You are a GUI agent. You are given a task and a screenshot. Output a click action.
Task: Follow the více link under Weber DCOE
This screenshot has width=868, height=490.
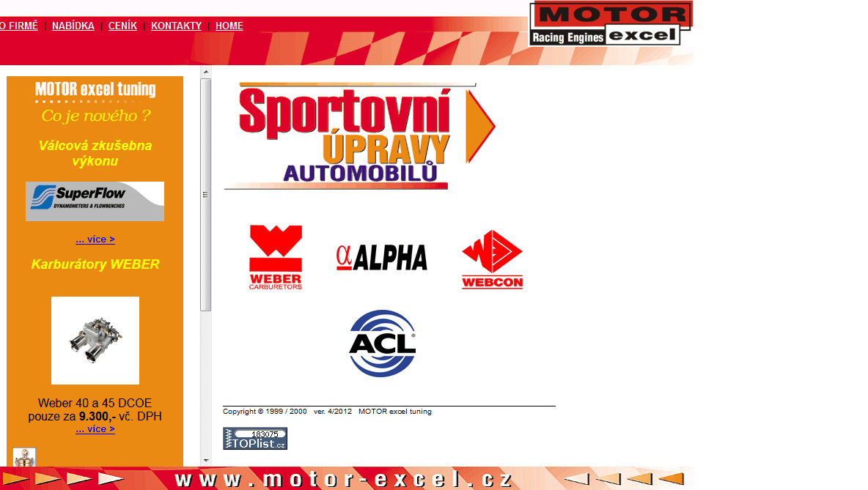95,429
